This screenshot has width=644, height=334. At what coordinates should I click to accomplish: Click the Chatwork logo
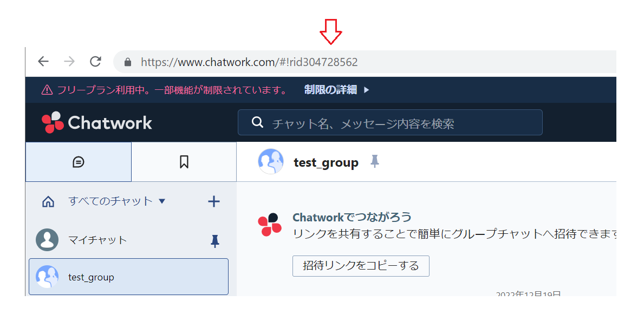tap(97, 123)
